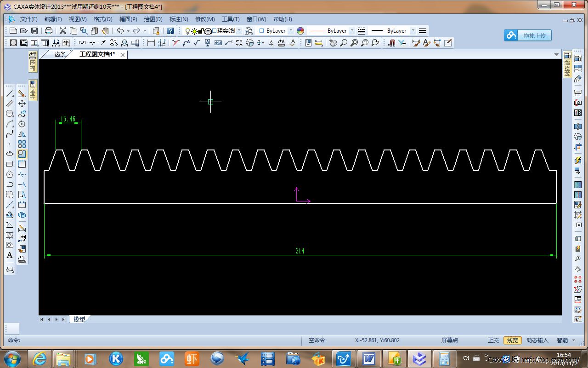Image resolution: width=588 pixels, height=368 pixels.
Task: Toggle 正交 orthogonal mode in status bar
Action: 493,340
